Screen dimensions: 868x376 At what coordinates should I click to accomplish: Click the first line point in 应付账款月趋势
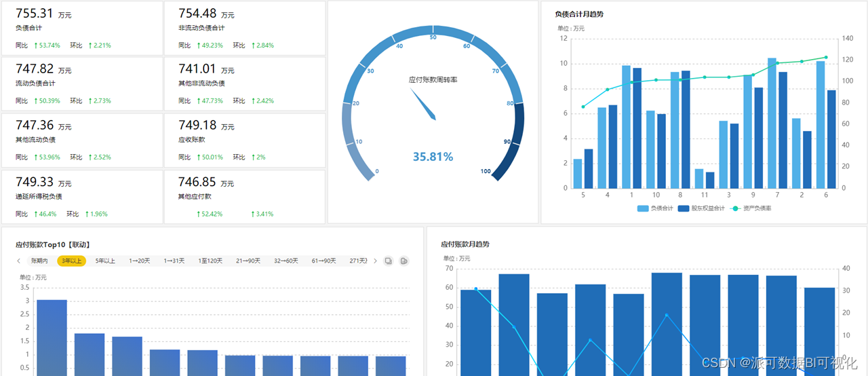point(475,289)
